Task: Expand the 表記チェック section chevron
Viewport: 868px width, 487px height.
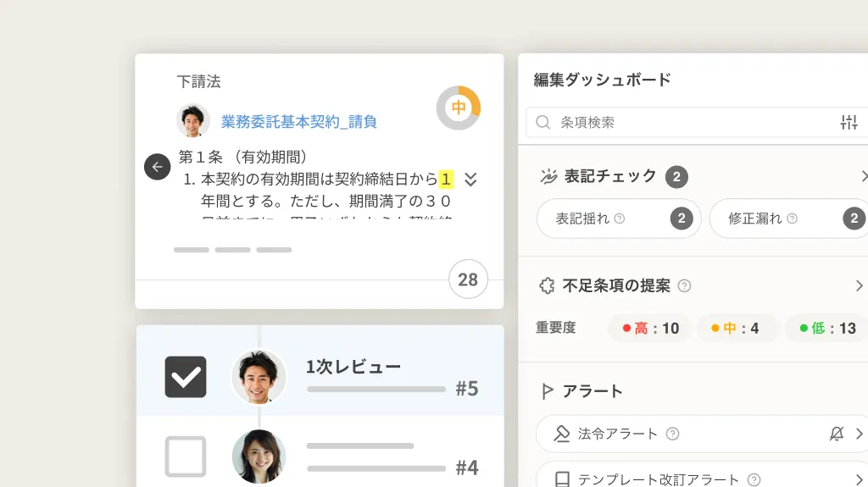Action: (862, 176)
